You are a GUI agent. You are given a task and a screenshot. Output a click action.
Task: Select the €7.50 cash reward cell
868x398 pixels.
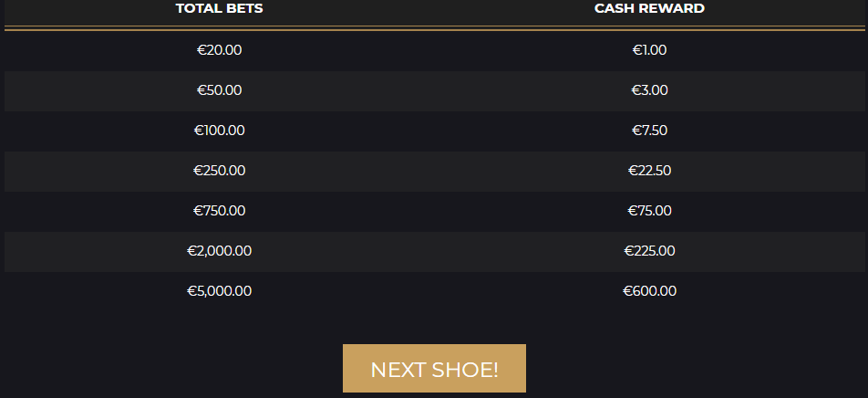click(x=649, y=131)
